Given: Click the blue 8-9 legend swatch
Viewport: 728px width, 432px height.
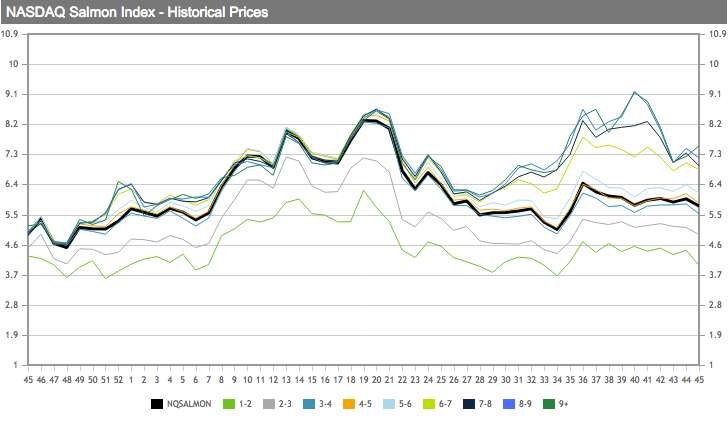Looking at the screenshot, I should (509, 404).
